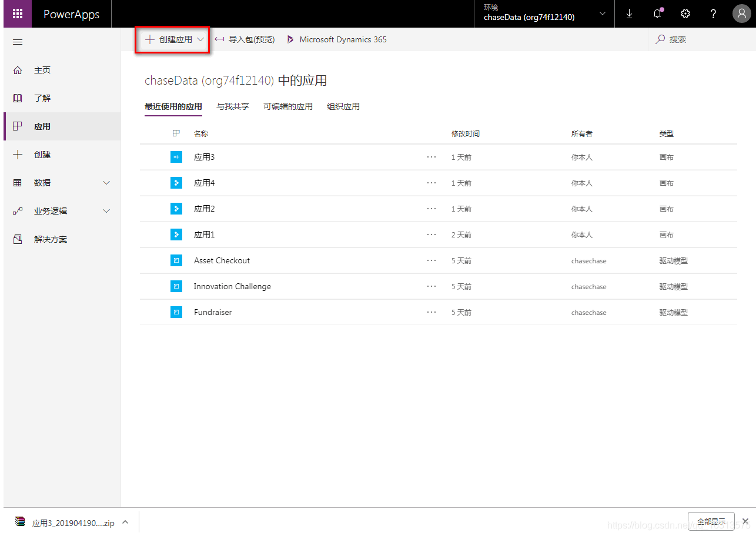Click the Fundraiser app icon
The width and height of the screenshot is (756, 536).
click(x=176, y=312)
